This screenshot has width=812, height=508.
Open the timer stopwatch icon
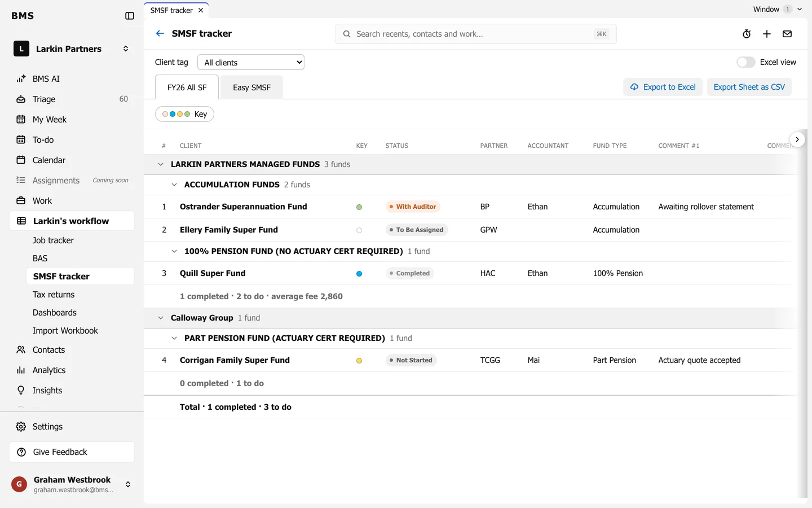747,34
